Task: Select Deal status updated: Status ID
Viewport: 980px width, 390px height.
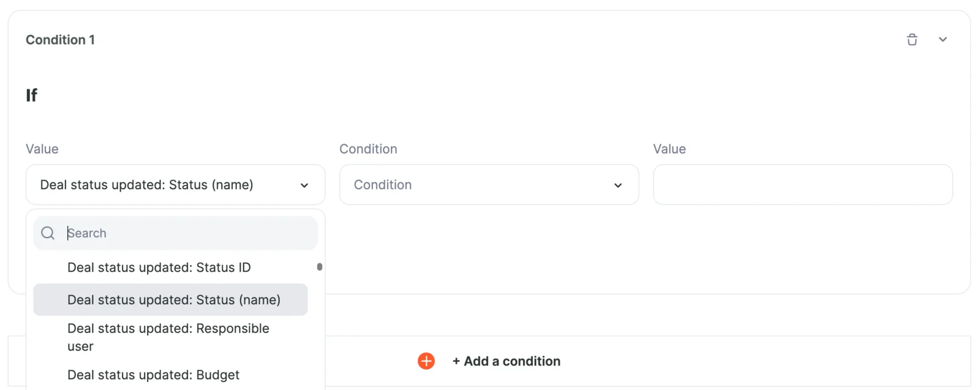Action: coord(158,268)
